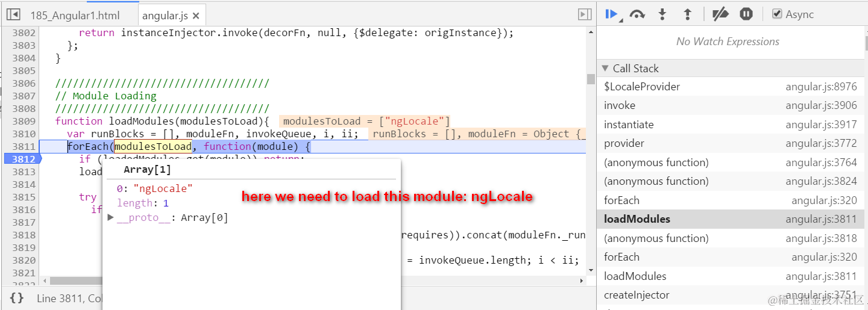The width and height of the screenshot is (868, 310).
Task: Expand the __proto__ entry in the popup
Action: pyautogui.click(x=111, y=217)
